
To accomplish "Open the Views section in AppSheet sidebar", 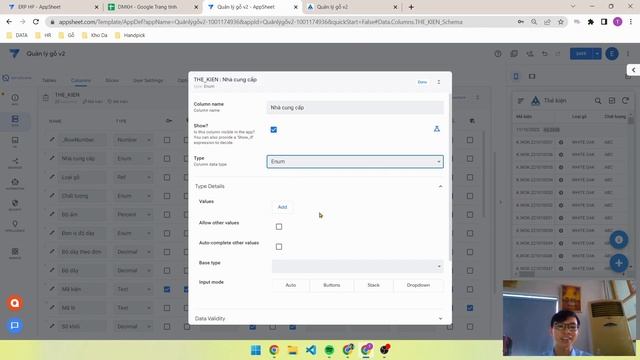I will [x=15, y=141].
